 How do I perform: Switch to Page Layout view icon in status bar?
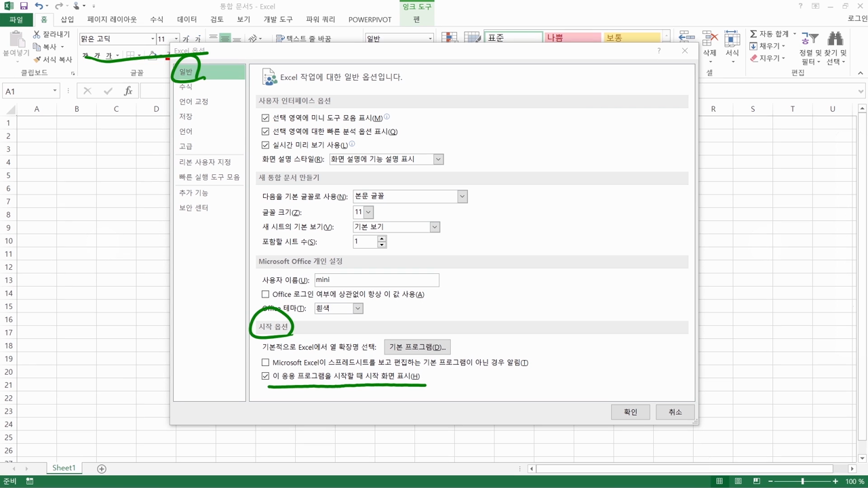pyautogui.click(x=738, y=481)
